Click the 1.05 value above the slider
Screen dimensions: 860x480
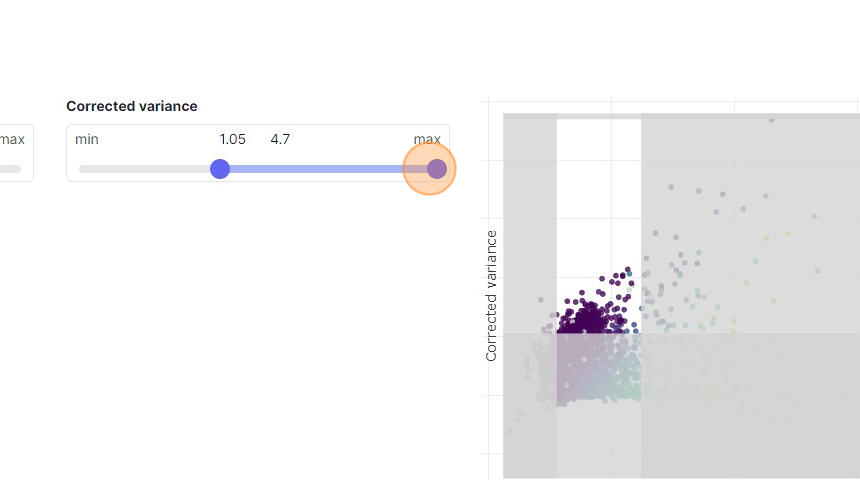tap(232, 139)
